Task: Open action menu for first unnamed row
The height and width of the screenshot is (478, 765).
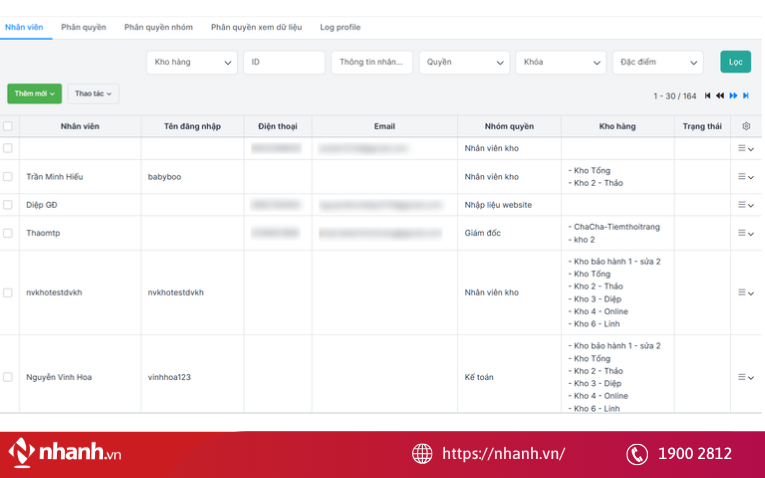Action: (745, 148)
